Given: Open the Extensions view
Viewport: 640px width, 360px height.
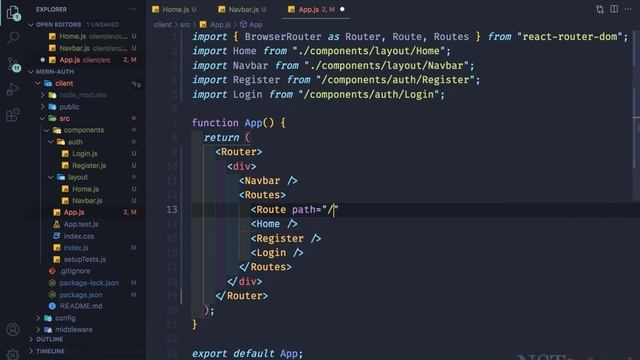Looking at the screenshot, I should click(13, 115).
